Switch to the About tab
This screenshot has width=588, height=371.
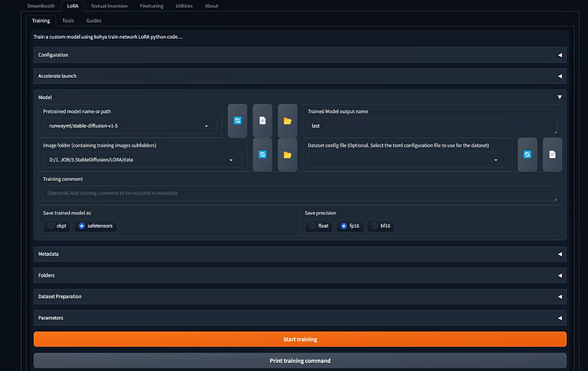click(212, 6)
